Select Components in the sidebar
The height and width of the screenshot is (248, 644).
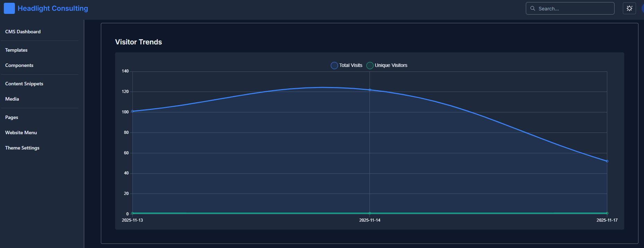(x=19, y=65)
